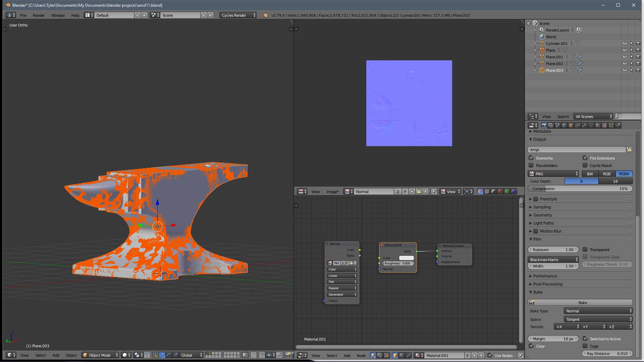Open the Object Mode dropdown
This screenshot has width=644, height=362.
click(x=100, y=355)
